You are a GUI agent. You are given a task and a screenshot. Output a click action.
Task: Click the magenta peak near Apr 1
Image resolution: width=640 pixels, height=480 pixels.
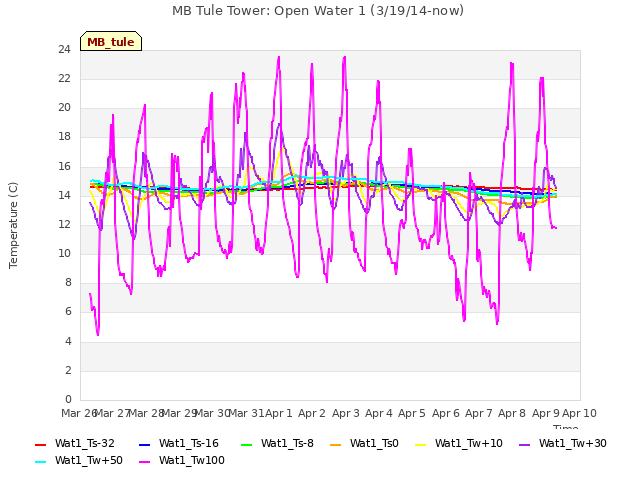pos(279,58)
